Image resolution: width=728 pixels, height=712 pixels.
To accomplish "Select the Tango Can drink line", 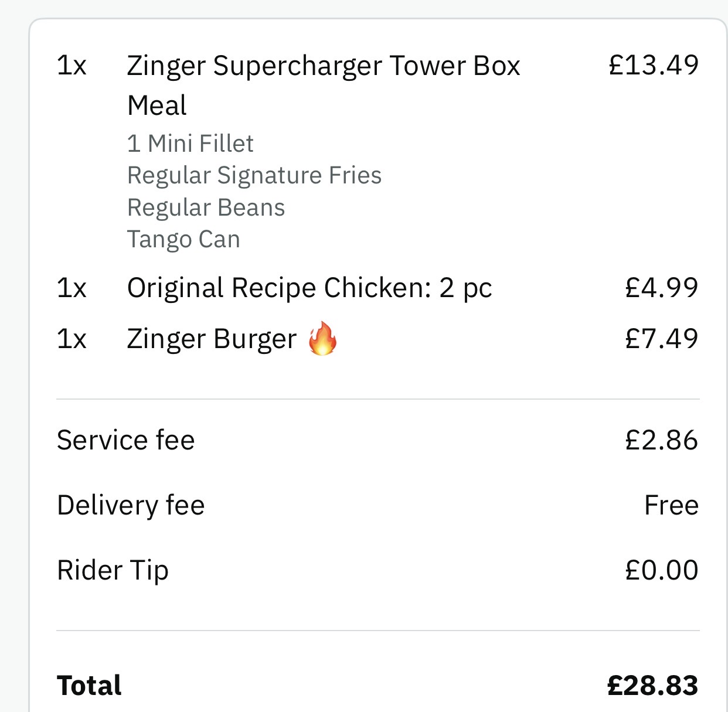I will [183, 239].
